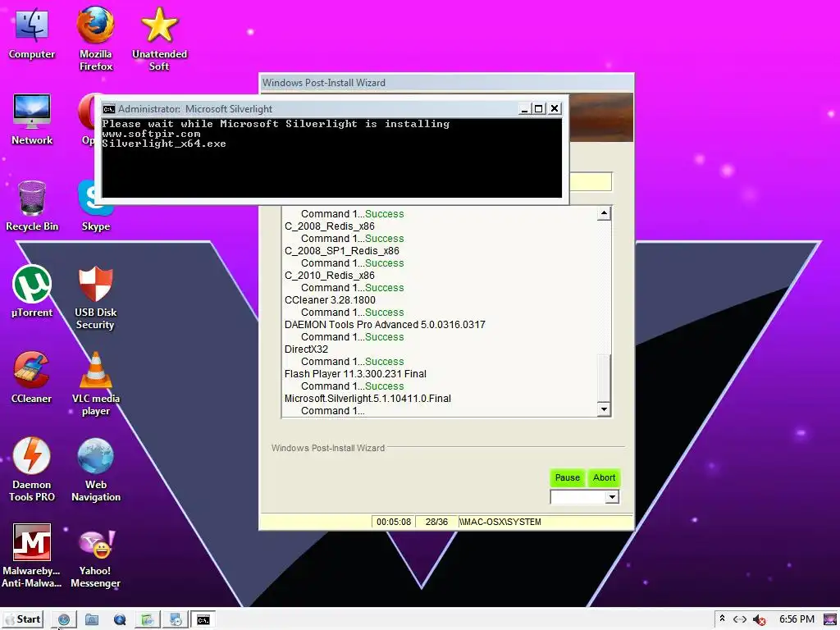Minimize the Microsoft Silverlight console window
The width and height of the screenshot is (840, 630).
pos(525,109)
